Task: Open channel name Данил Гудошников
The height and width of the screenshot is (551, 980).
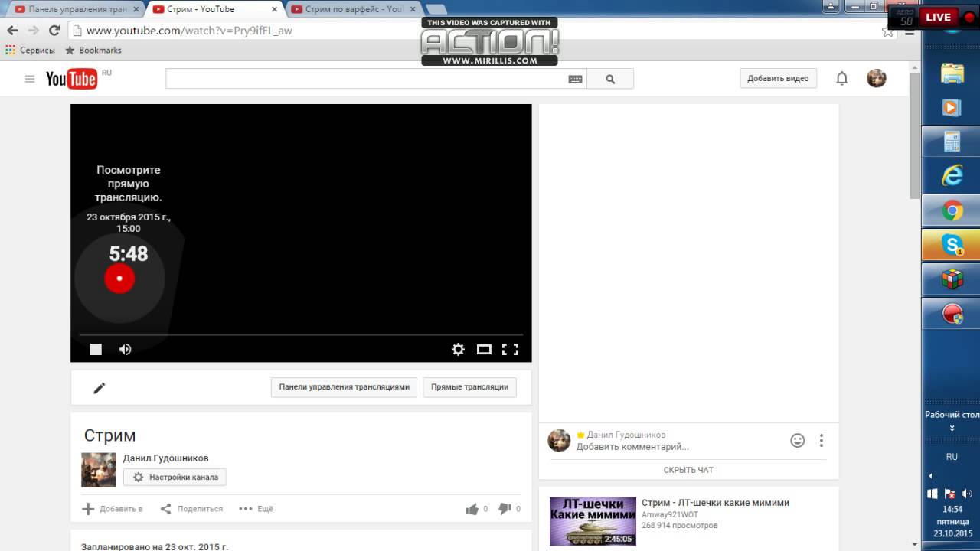Action: pyautogui.click(x=165, y=458)
